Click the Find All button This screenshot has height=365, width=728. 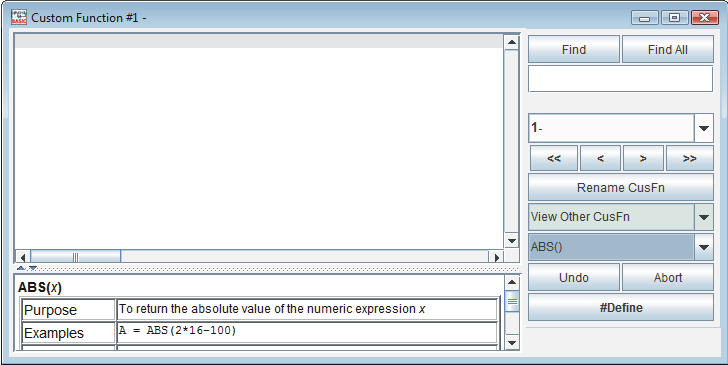668,49
